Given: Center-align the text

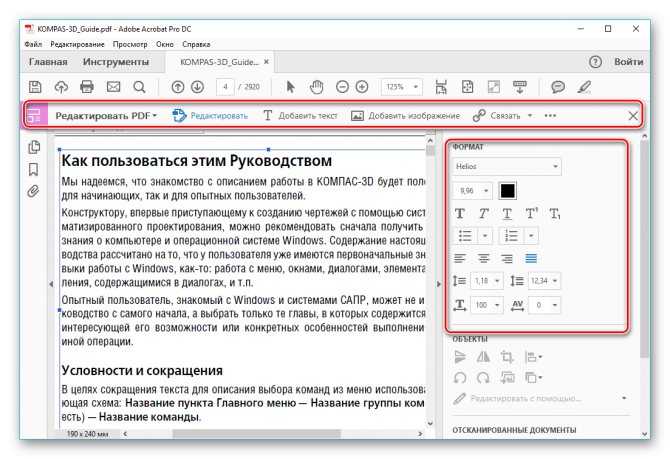Looking at the screenshot, I should click(x=483, y=258).
